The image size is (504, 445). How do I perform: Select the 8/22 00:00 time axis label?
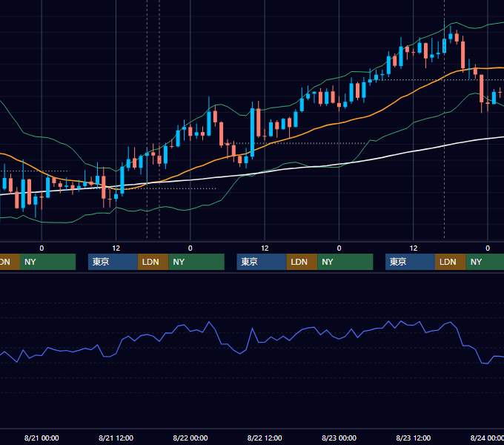pyautogui.click(x=190, y=438)
